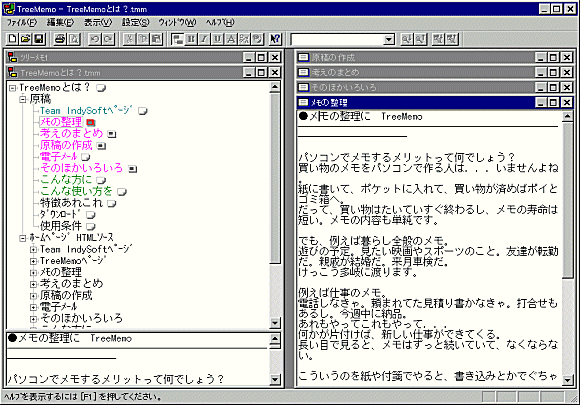Viewport: 580px width, 405px height.
Task: Click the tree pane scroll down arrow
Action: click(x=275, y=323)
